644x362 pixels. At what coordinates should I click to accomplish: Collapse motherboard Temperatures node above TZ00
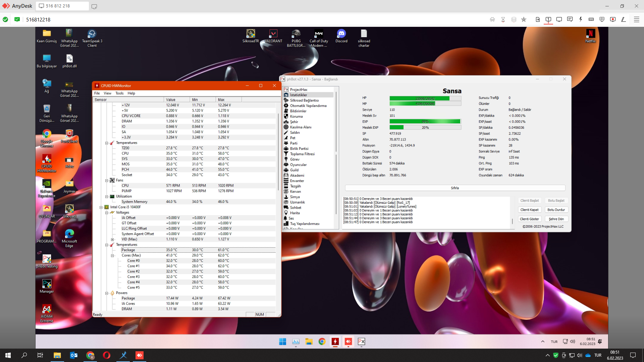coord(107,143)
